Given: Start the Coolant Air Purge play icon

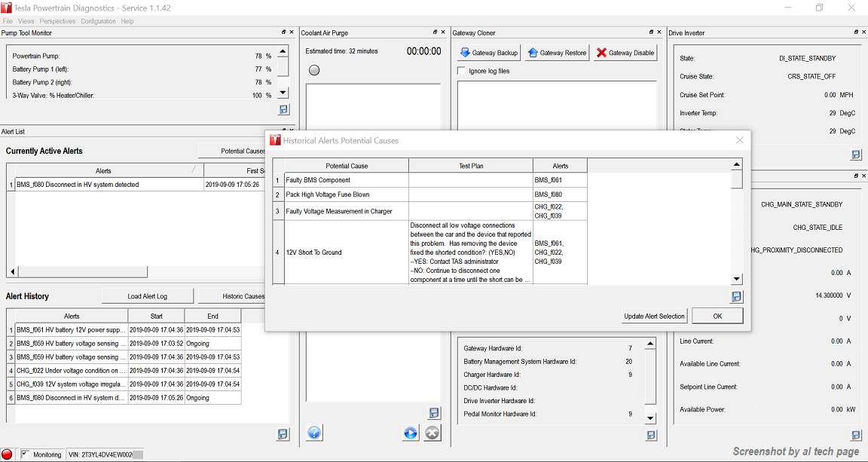Looking at the screenshot, I should 410,433.
